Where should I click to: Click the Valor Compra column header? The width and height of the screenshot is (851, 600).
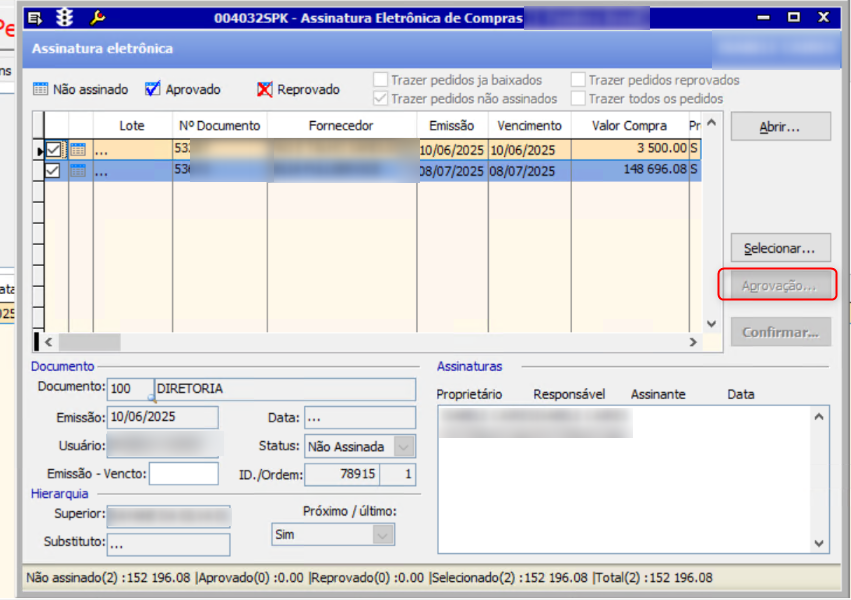630,126
